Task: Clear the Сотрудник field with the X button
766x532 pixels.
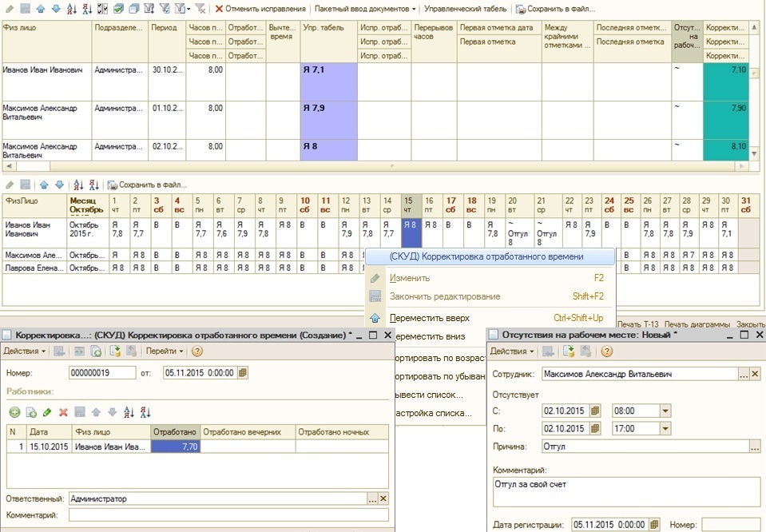Action: 755,374
